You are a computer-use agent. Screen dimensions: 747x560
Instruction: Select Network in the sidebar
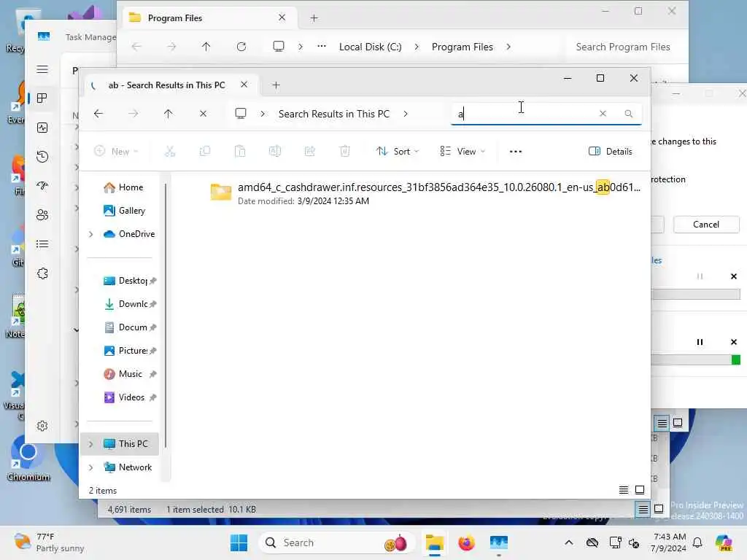pos(128,467)
